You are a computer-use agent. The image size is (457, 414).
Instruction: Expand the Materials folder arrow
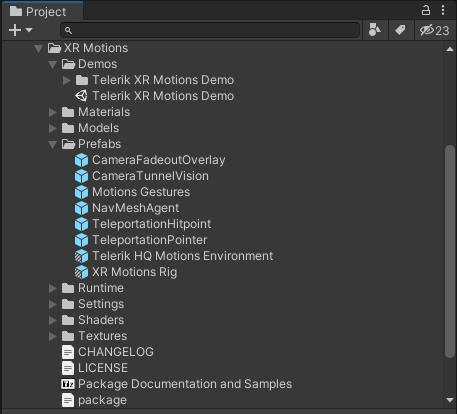tap(53, 112)
